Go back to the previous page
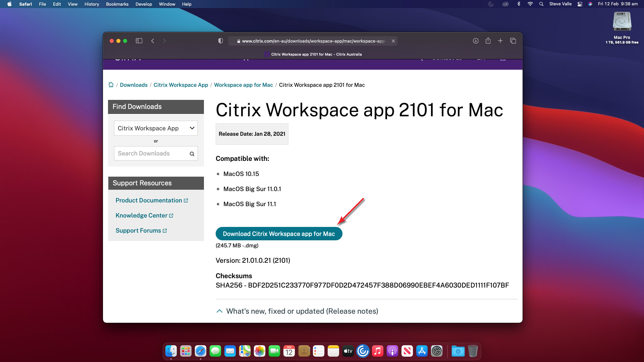Screen dimensions: 644x362 [x=153, y=41]
